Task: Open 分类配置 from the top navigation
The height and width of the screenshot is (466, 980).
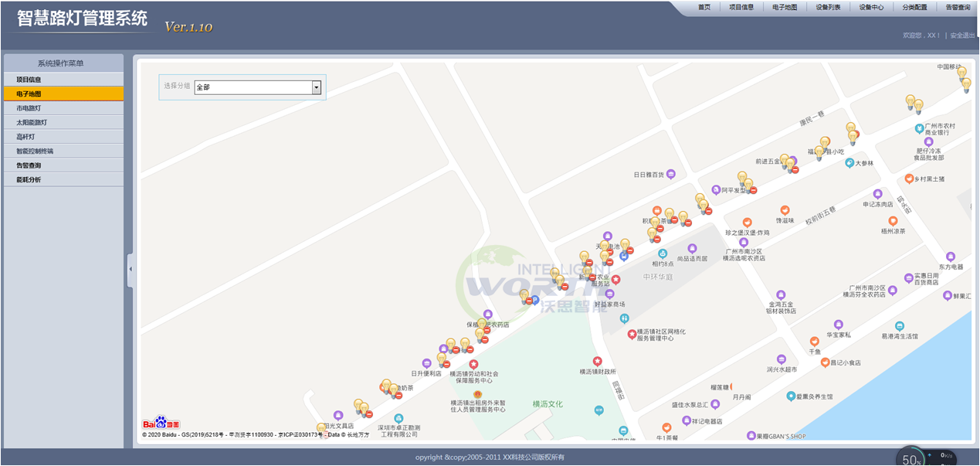Action: (x=914, y=7)
